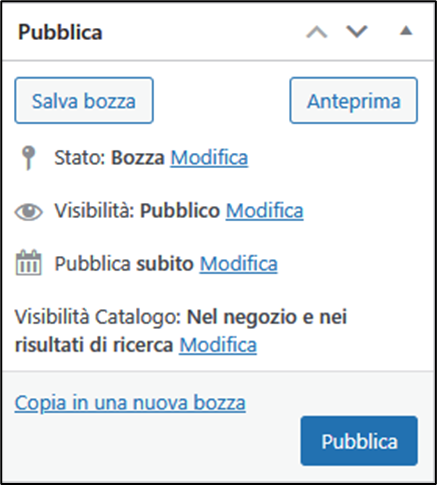Open the Copia in una nuova bozza link
This screenshot has height=485, width=437.
coord(130,403)
